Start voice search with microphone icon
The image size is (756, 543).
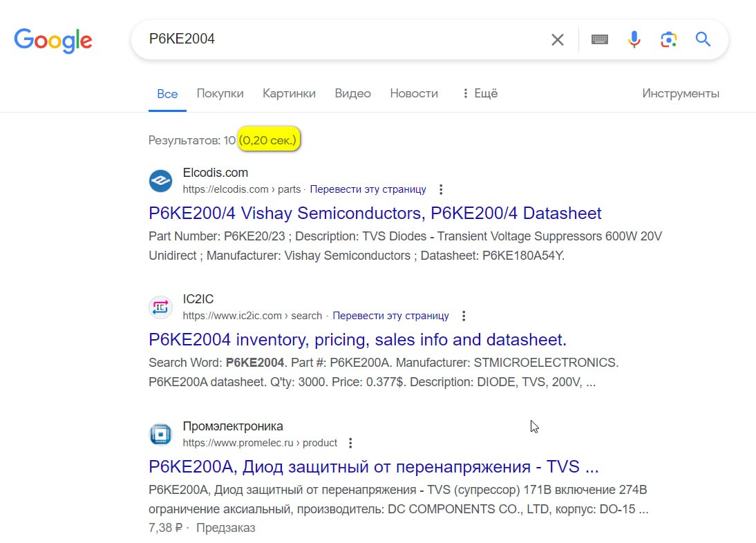[x=634, y=39]
